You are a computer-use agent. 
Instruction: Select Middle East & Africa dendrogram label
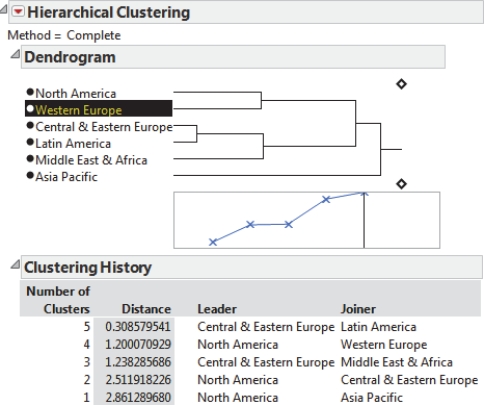(x=91, y=160)
